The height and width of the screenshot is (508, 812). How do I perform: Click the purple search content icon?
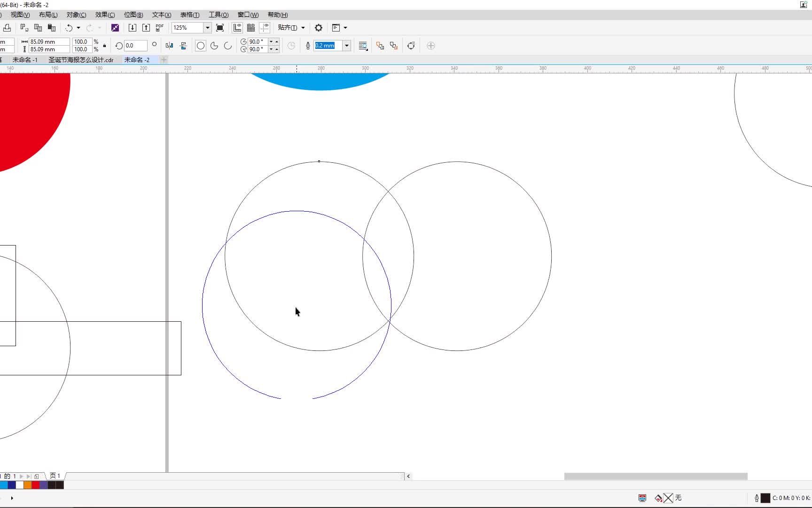click(115, 28)
